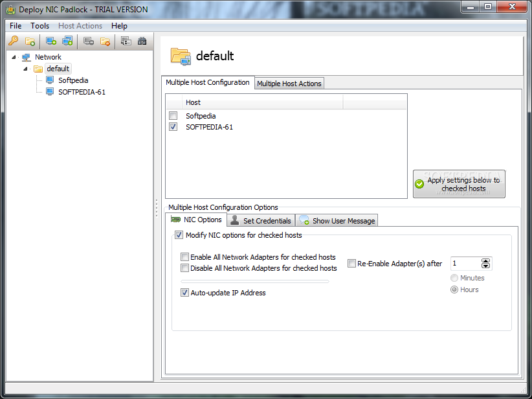The width and height of the screenshot is (532, 399).
Task: Minimize the Deploy NIC Padlock window
Action: tap(471, 6)
